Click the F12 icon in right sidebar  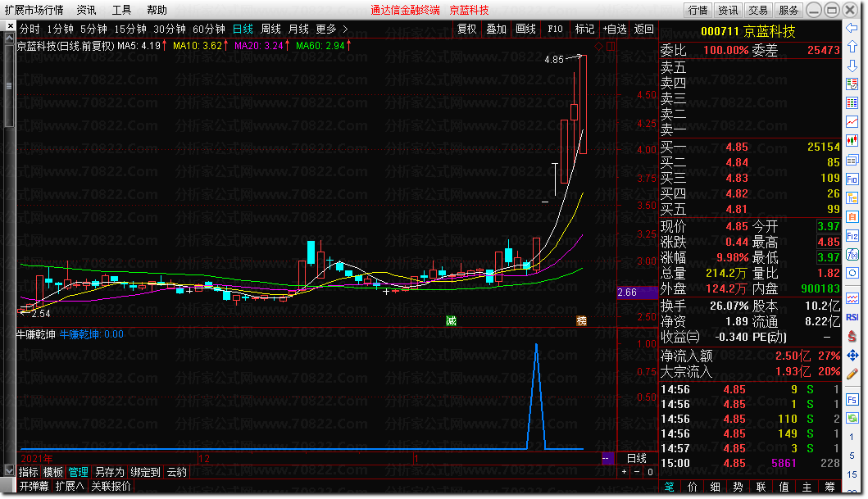852,236
